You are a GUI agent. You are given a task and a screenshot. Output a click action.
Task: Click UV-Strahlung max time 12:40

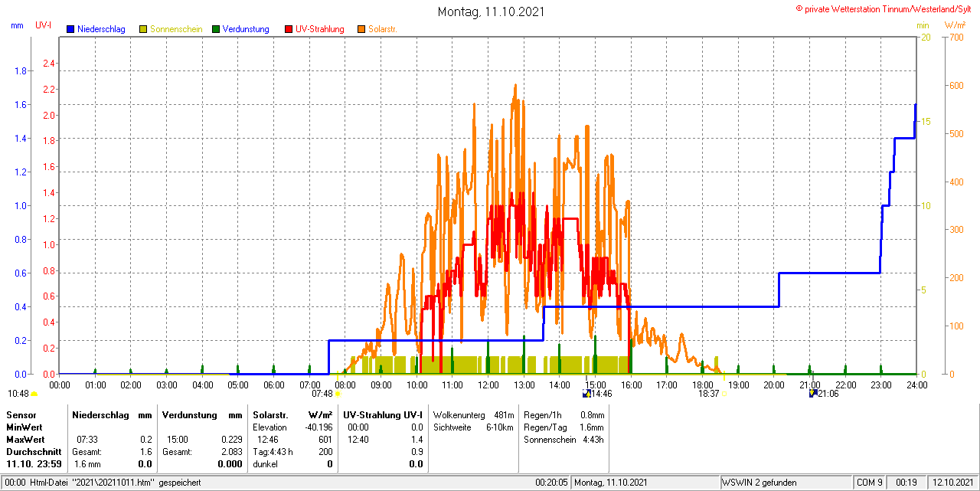[358, 440]
